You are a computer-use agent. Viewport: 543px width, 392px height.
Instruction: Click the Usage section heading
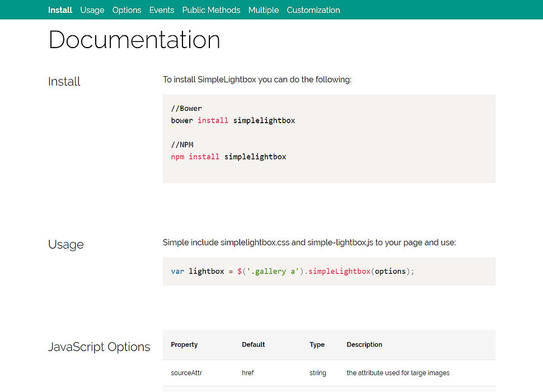coord(66,245)
